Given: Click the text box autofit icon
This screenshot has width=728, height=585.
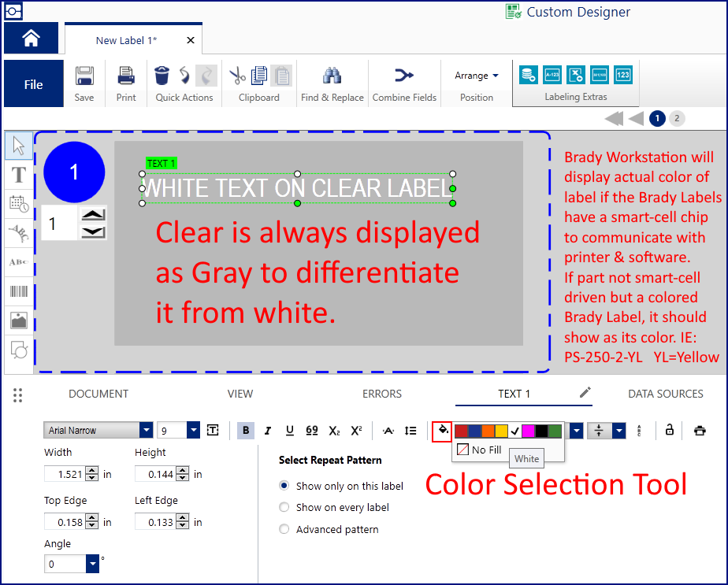Looking at the screenshot, I should (x=213, y=431).
